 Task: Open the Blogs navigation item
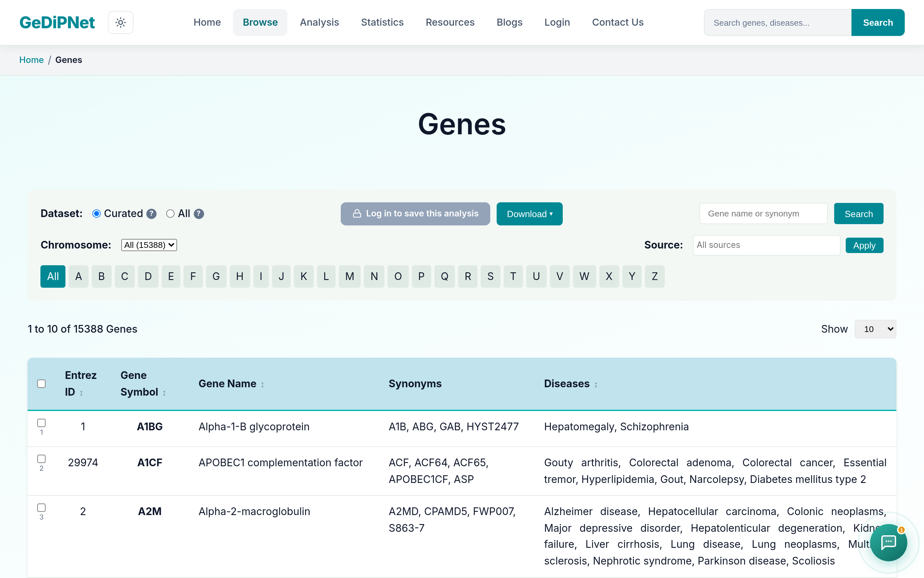click(x=509, y=22)
